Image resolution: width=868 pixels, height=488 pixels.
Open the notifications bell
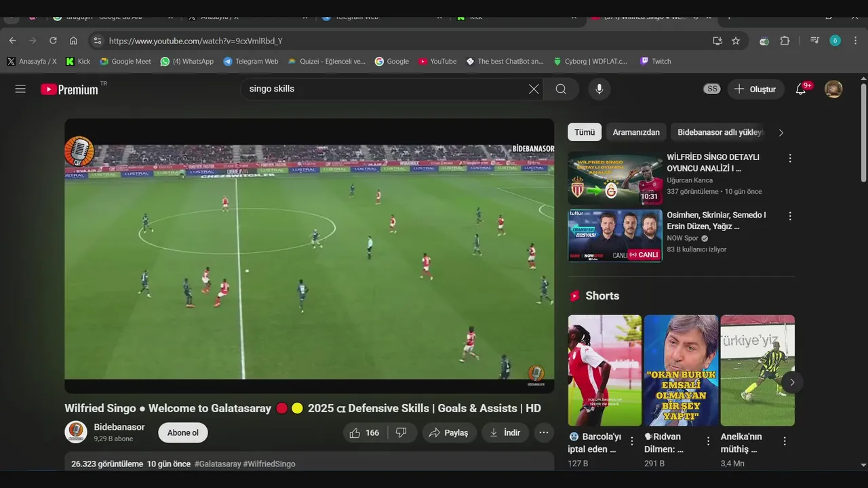pos(801,89)
